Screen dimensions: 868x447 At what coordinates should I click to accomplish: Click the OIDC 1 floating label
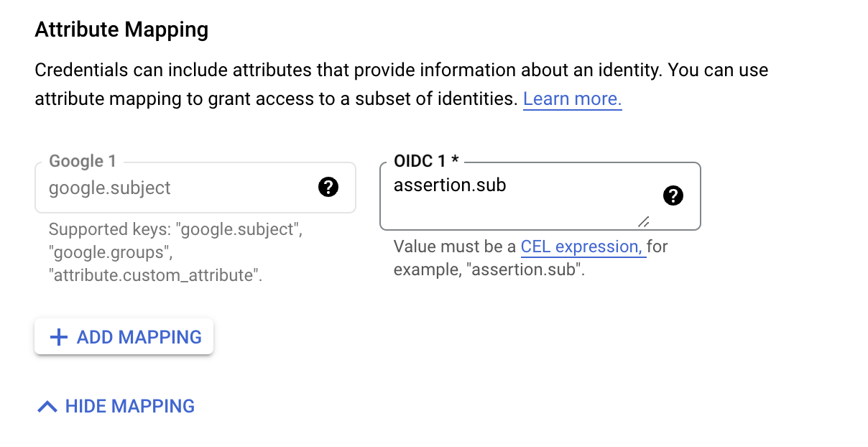pyautogui.click(x=426, y=161)
